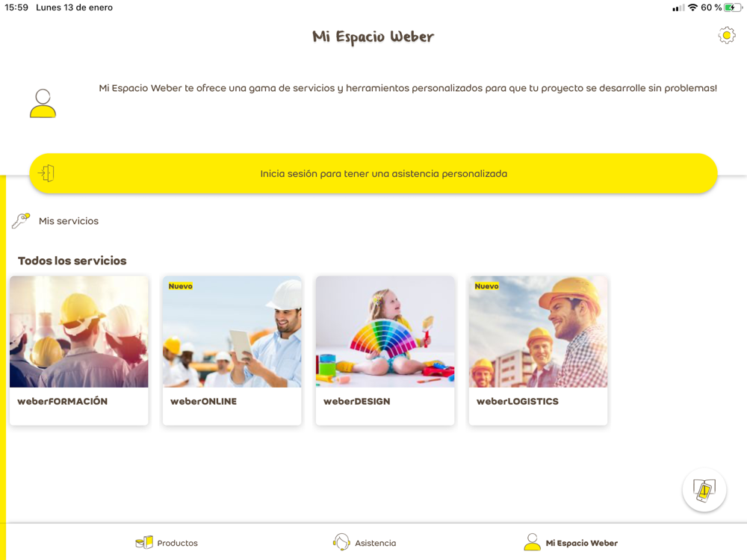Open the weberONLINE service card image
Image resolution: width=747 pixels, height=560 pixels.
pyautogui.click(x=232, y=332)
